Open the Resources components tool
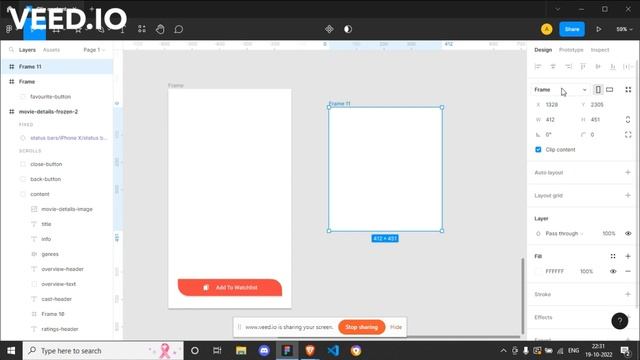Image resolution: width=640 pixels, height=360 pixels. point(142,29)
